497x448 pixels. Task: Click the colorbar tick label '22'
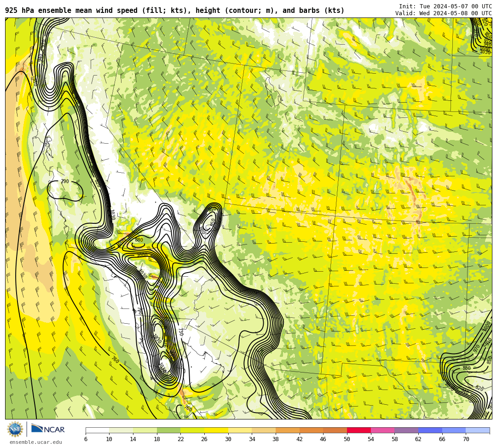tap(180, 439)
